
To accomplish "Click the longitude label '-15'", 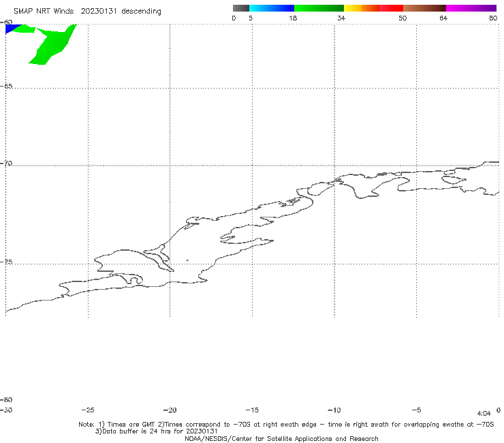I will point(252,410).
